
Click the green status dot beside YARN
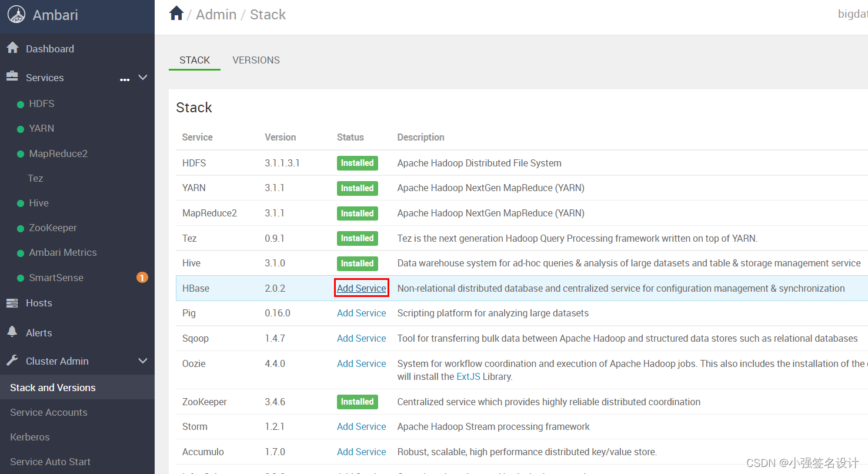[x=21, y=129]
